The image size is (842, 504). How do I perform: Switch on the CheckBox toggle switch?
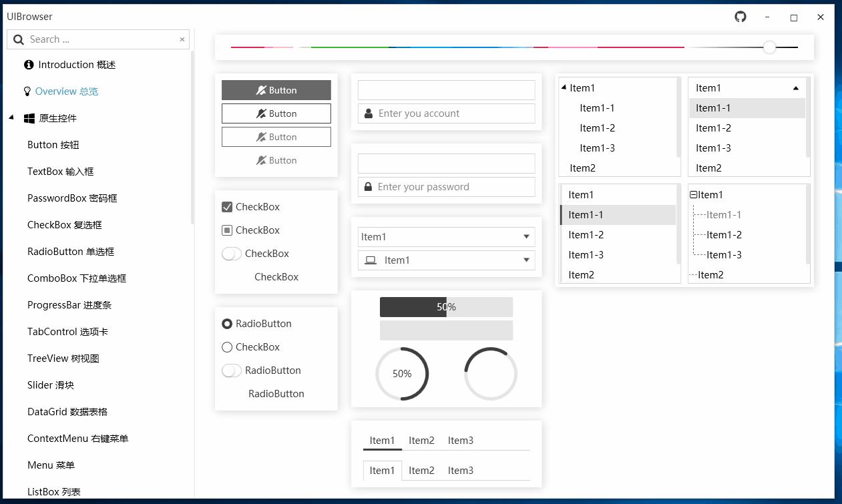tap(232, 254)
